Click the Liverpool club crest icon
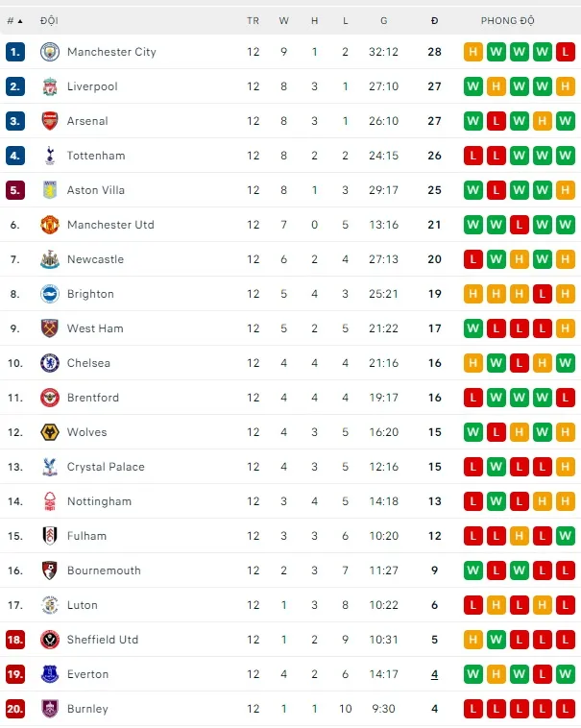Image resolution: width=581 pixels, height=728 pixels. click(49, 86)
